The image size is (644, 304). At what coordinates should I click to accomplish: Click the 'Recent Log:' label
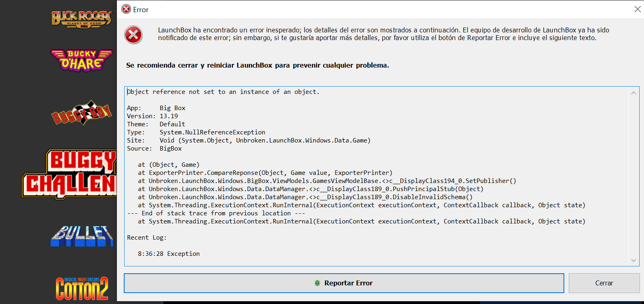pos(147,238)
